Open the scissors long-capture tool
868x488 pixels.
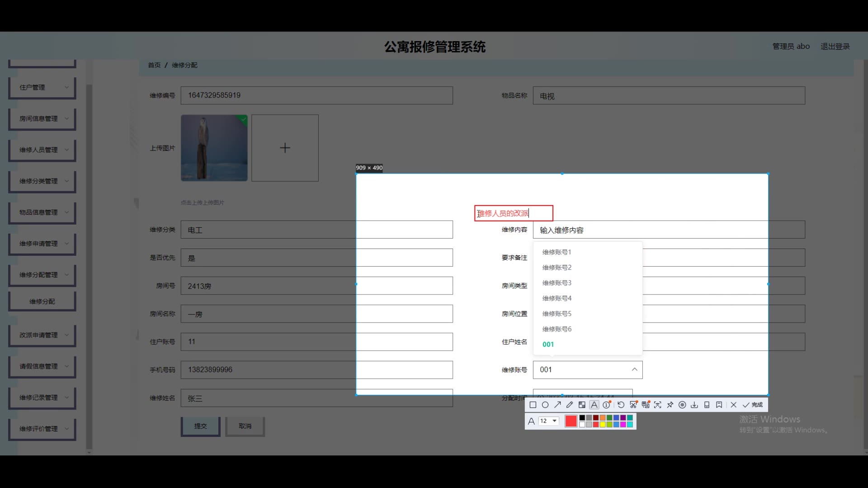[633, 405]
